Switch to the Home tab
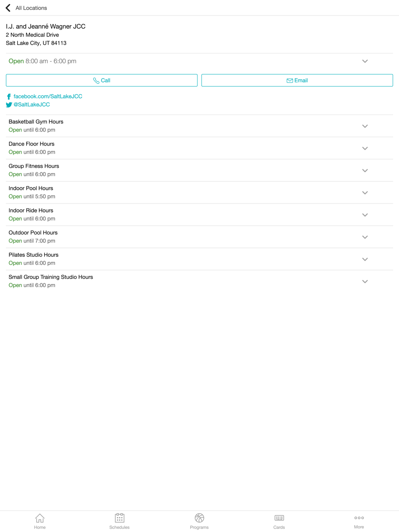This screenshot has width=399, height=532. (x=40, y=521)
